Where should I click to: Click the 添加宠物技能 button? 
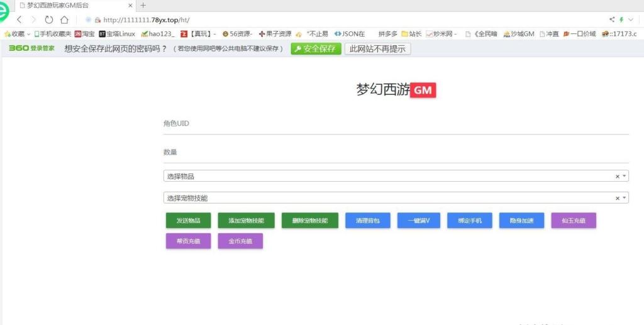(246, 221)
